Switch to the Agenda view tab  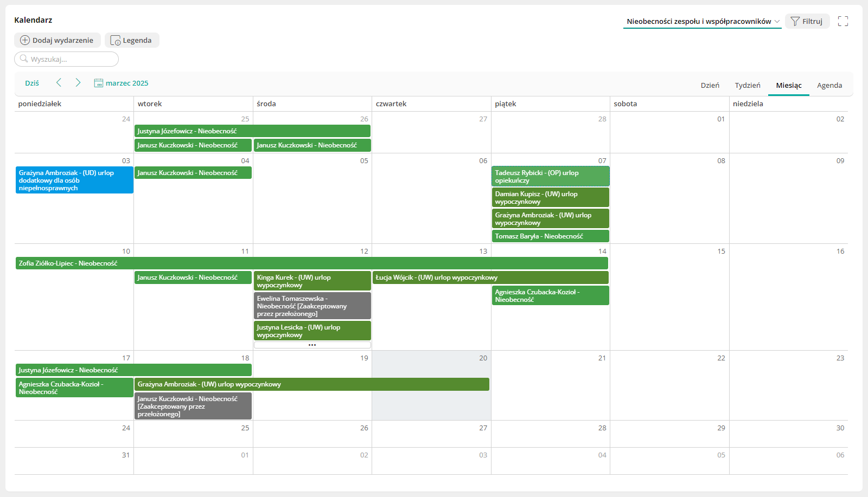[829, 85]
